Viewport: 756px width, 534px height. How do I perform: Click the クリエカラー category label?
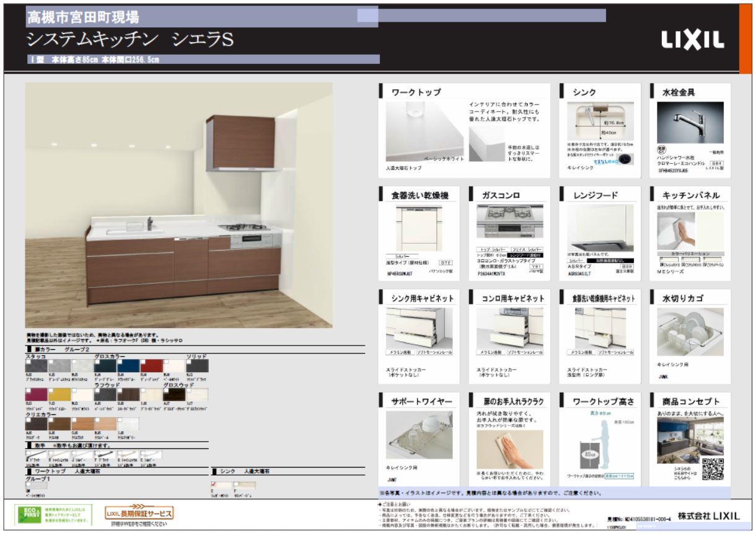tap(40, 414)
